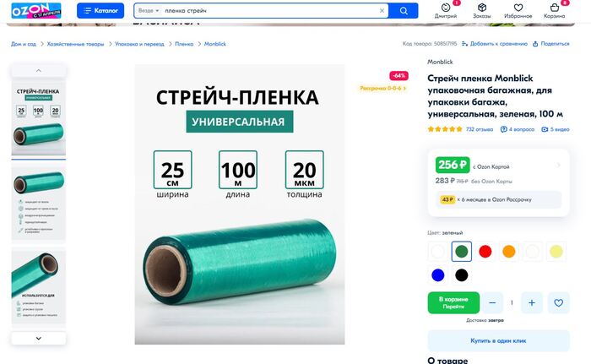Pick the orange color option
The width and height of the screenshot is (591, 364).
click(x=509, y=251)
